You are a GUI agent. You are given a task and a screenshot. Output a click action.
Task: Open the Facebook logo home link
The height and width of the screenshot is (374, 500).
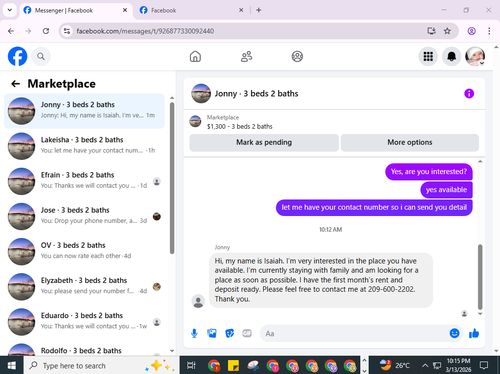[17, 56]
